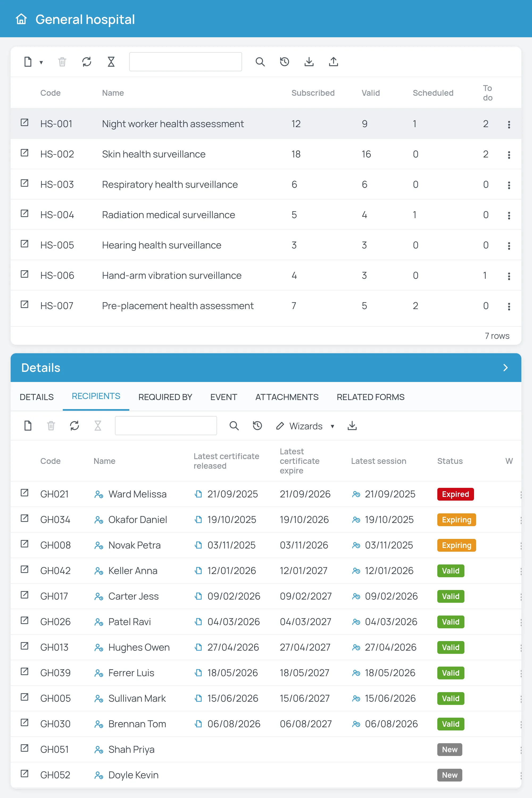
Task: Open new-record dropdown arrow in top toolbar
Action: [x=41, y=63]
